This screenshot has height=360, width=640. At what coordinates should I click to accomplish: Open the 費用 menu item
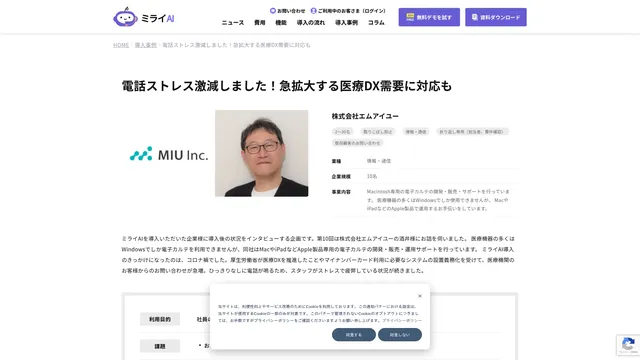[260, 22]
